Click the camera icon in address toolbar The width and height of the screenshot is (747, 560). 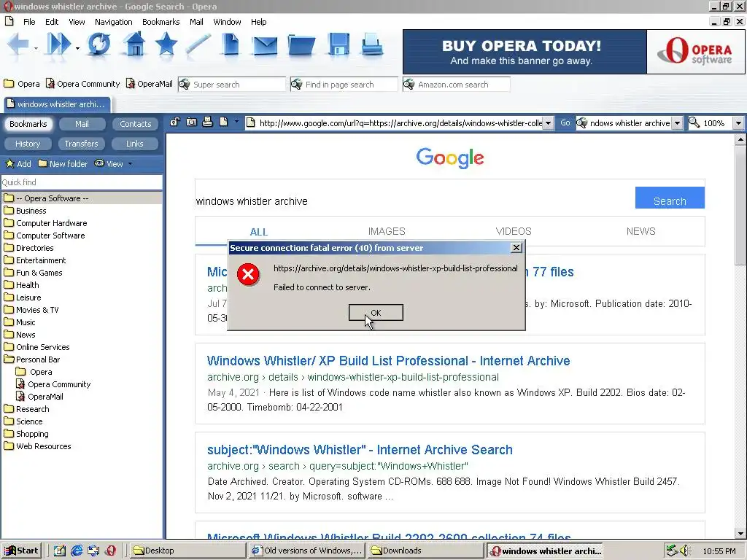pyautogui.click(x=192, y=122)
